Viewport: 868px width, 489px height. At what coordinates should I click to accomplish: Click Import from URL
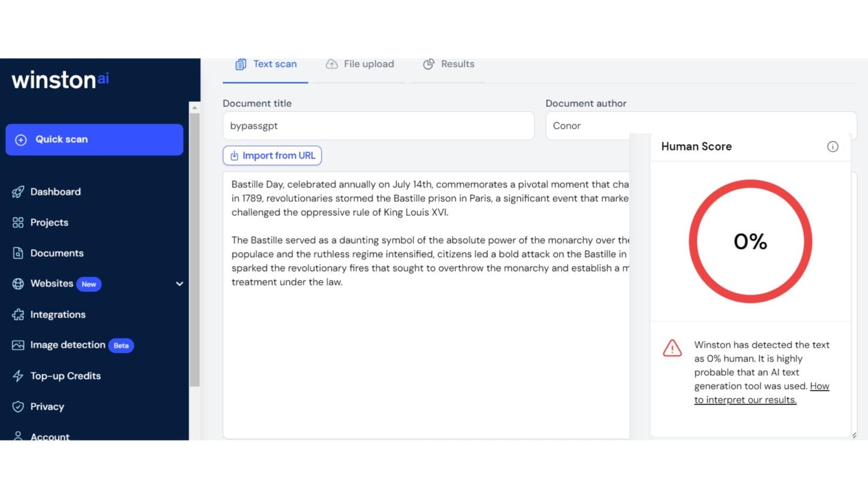point(272,155)
